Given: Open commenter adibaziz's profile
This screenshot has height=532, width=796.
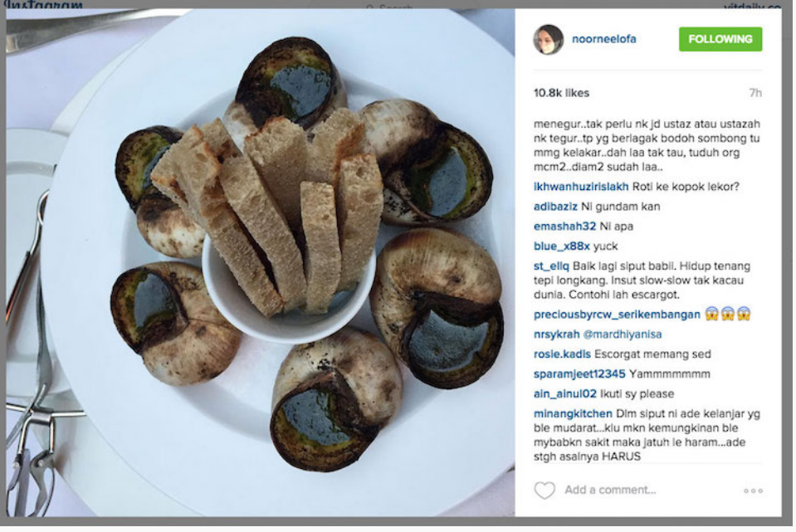Looking at the screenshot, I should click(x=555, y=206).
